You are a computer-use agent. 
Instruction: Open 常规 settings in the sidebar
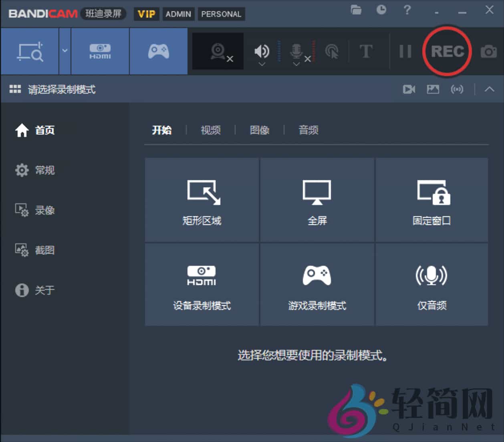(x=44, y=170)
